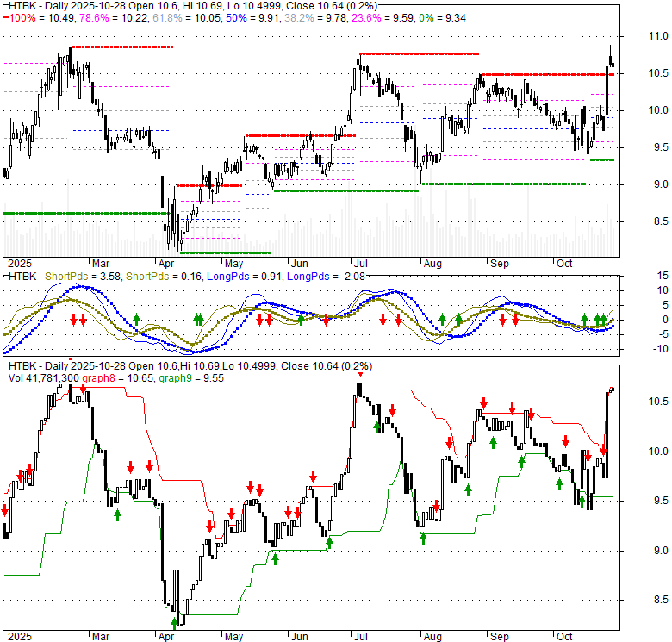The height and width of the screenshot is (642, 672).
Task: Select the '78.6% = 10.22' Fibonacci label
Action: (114, 18)
